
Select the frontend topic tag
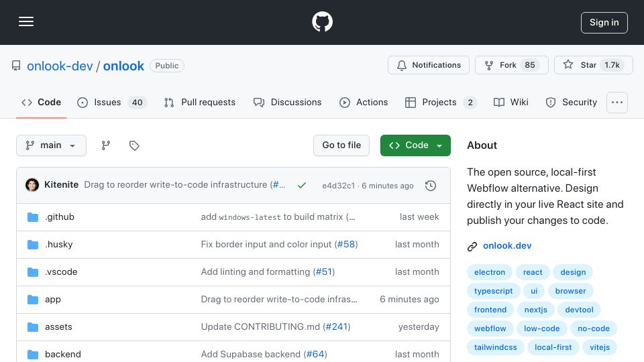click(x=490, y=310)
